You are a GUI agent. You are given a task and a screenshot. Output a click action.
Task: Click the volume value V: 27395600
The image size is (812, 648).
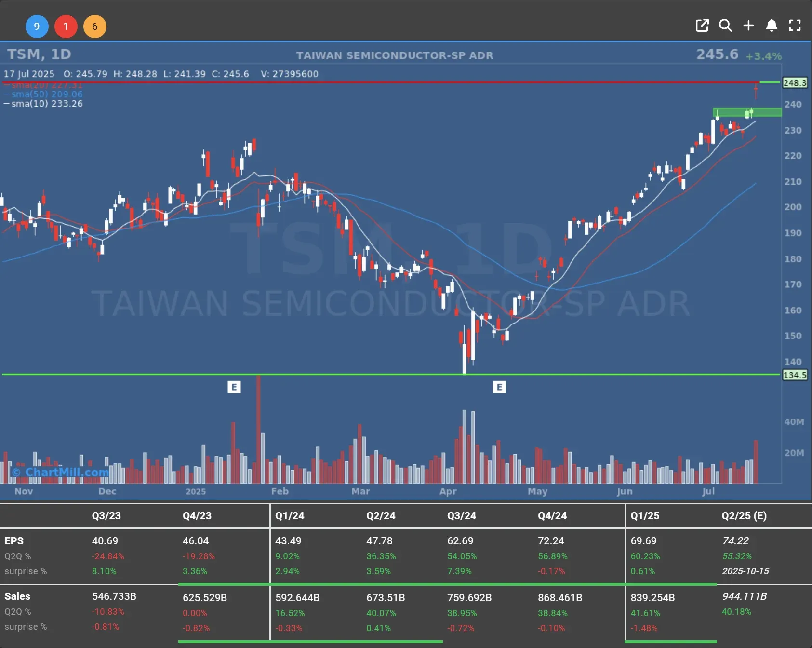pyautogui.click(x=290, y=74)
